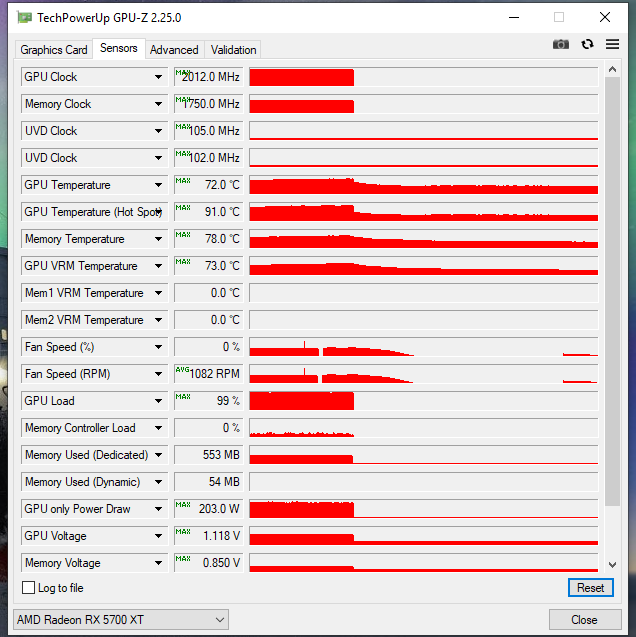Expand the GPU VRM Temperature dropdown
The width and height of the screenshot is (636, 637).
[158, 266]
